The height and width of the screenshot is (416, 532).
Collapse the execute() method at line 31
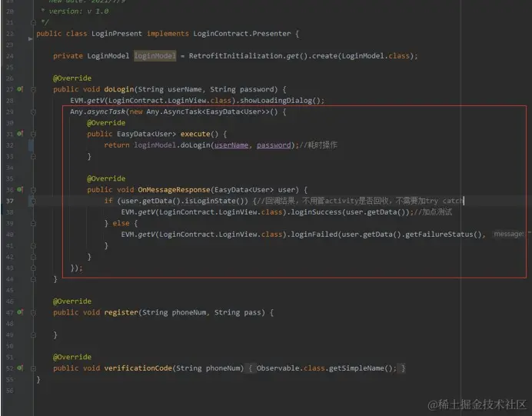pyautogui.click(x=33, y=134)
